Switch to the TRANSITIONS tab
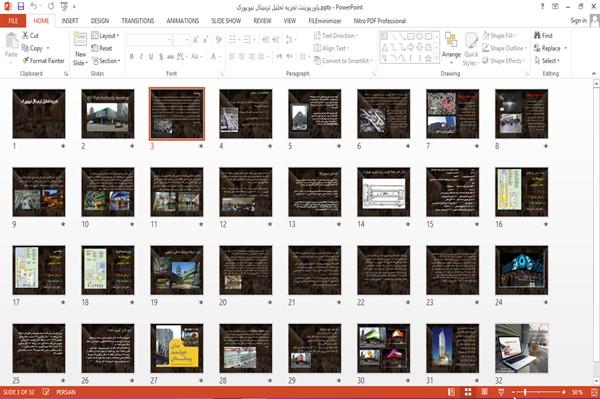Viewport: 600px width, 399px height. tap(138, 21)
